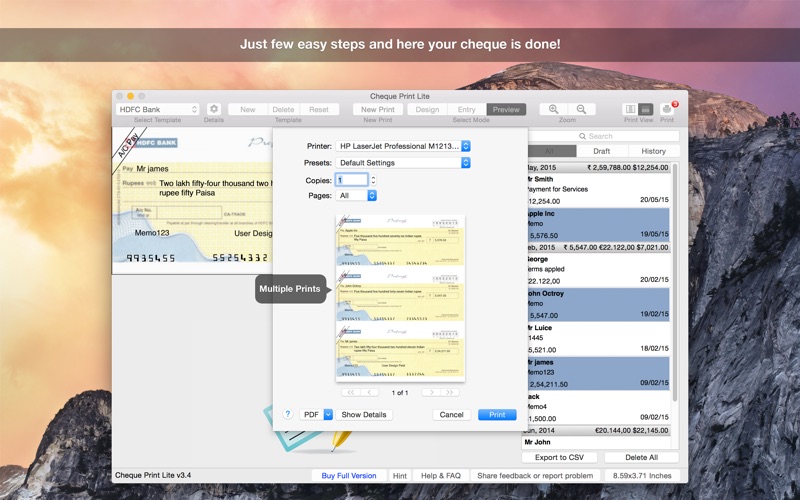The width and height of the screenshot is (800, 500).
Task: Click the Reset template button
Action: (x=319, y=109)
